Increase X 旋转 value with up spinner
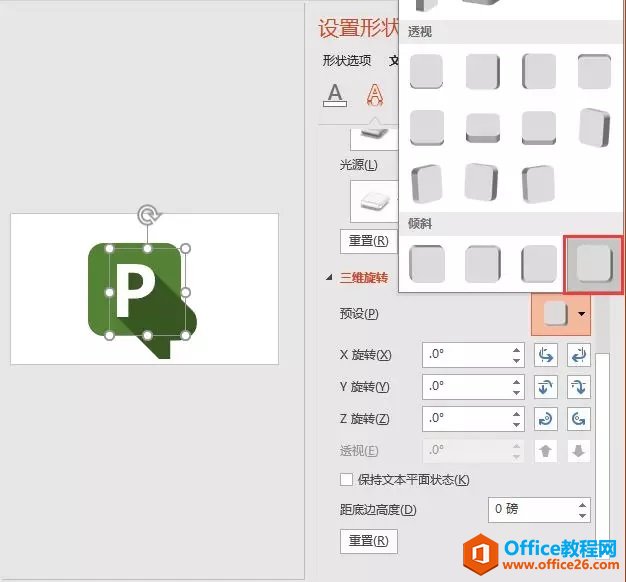Screen dimensions: 626x582 [x=516, y=350]
